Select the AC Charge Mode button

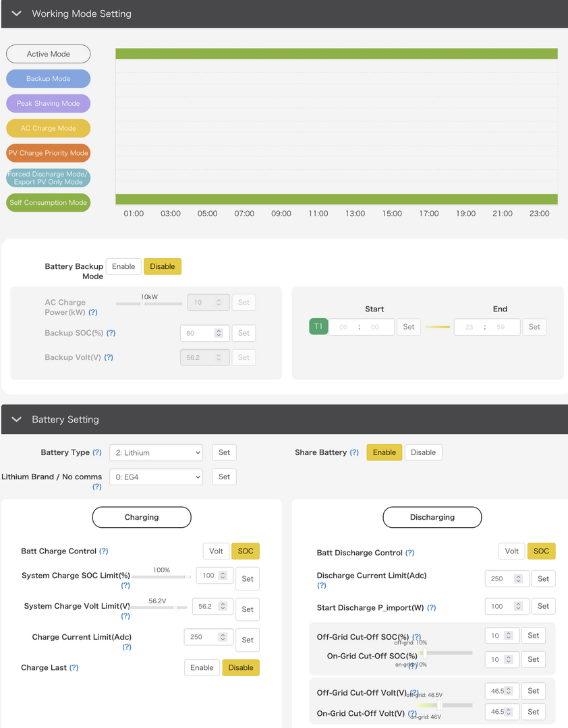pyautogui.click(x=48, y=128)
